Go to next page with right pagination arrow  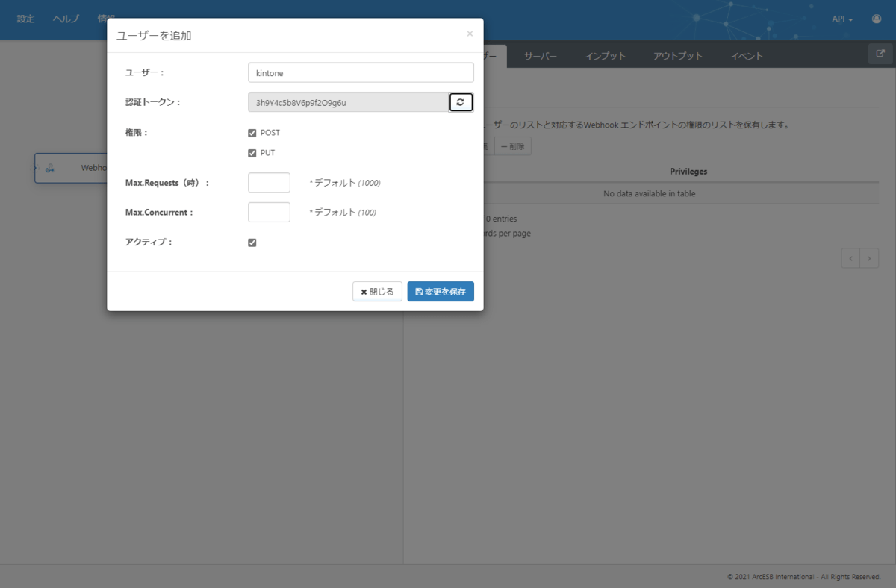(868, 257)
